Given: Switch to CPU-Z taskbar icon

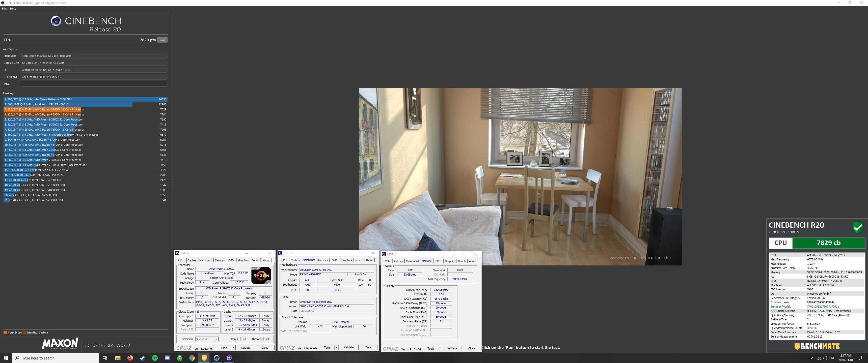Looking at the screenshot, I should 229,358.
